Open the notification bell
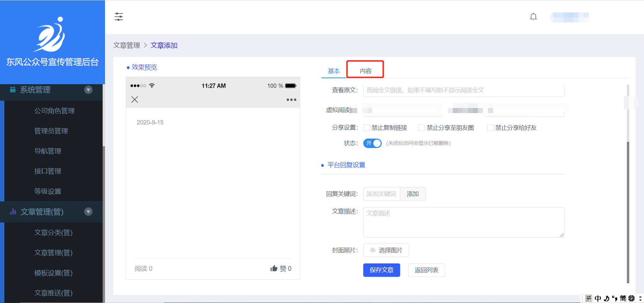The height and width of the screenshot is (303, 644). [x=533, y=17]
